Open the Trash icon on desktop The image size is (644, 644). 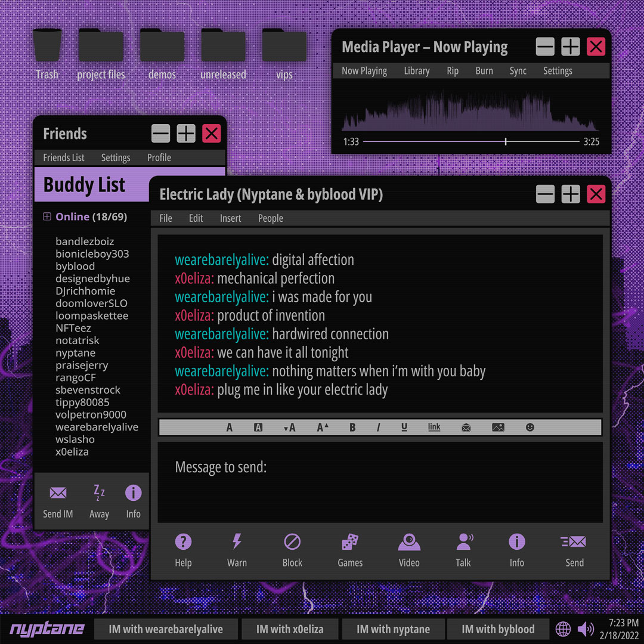pyautogui.click(x=47, y=46)
